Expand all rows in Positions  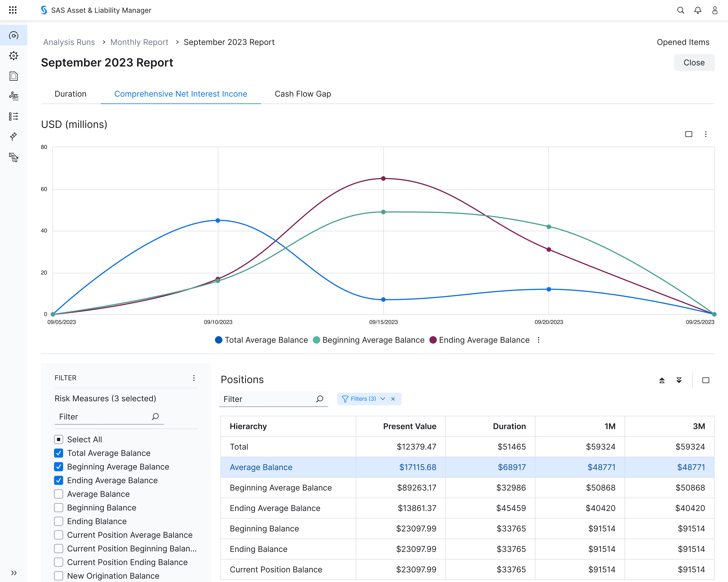click(x=679, y=380)
